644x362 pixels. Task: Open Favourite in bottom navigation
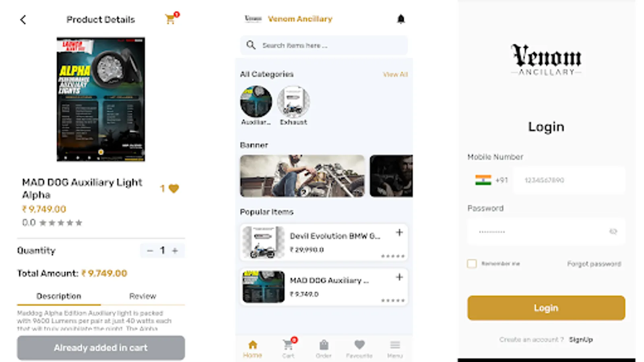[x=359, y=349]
